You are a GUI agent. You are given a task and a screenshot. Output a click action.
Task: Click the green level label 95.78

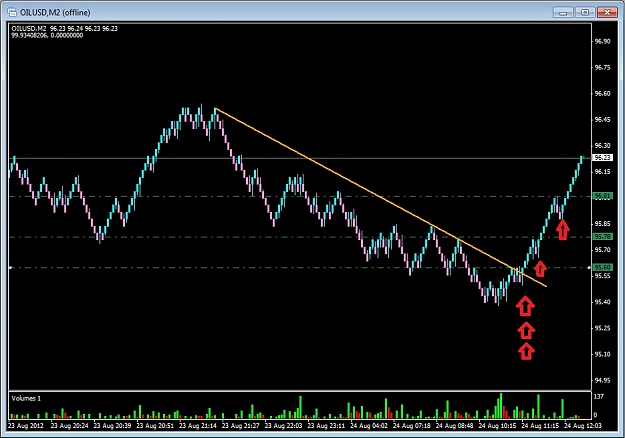pos(602,237)
